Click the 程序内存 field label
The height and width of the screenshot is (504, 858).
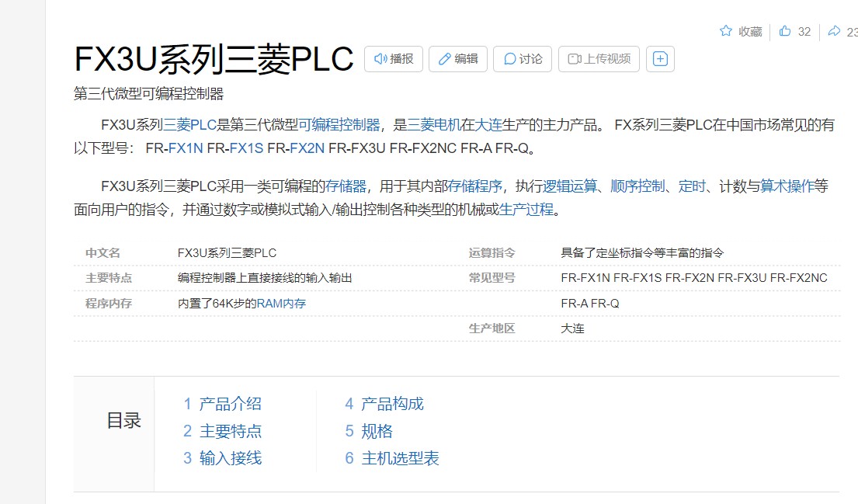pyautogui.click(x=109, y=303)
